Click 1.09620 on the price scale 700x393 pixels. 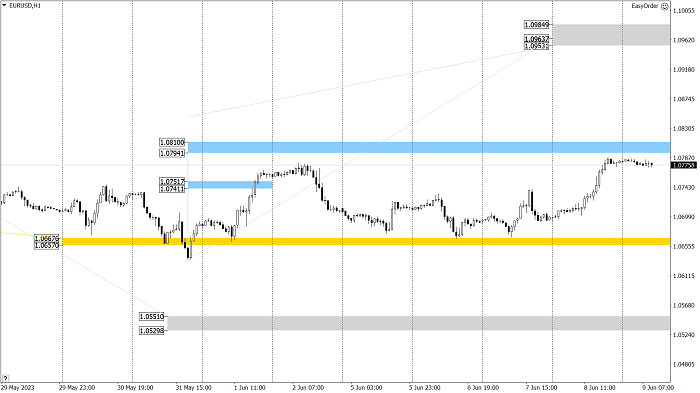coord(684,40)
